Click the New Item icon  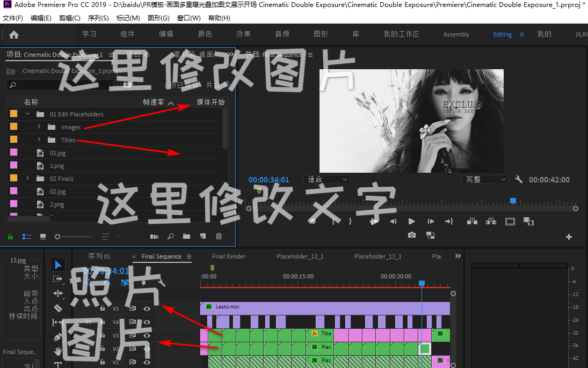click(203, 236)
